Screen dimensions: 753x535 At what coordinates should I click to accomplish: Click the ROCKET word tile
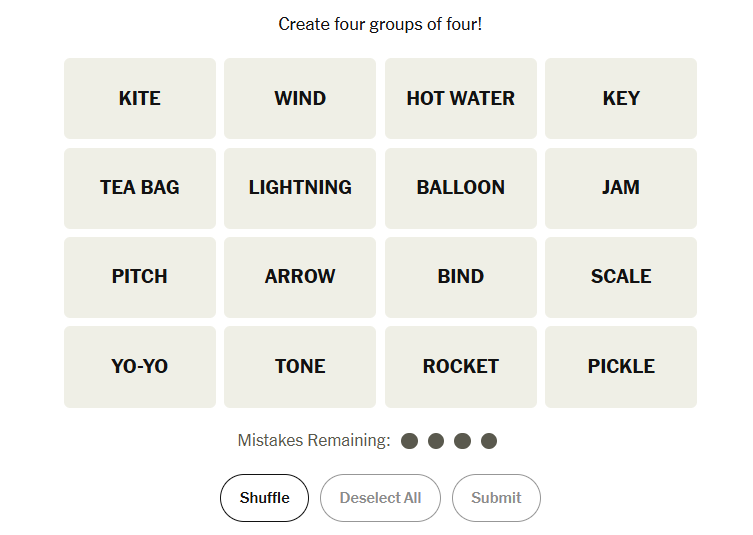coord(460,366)
